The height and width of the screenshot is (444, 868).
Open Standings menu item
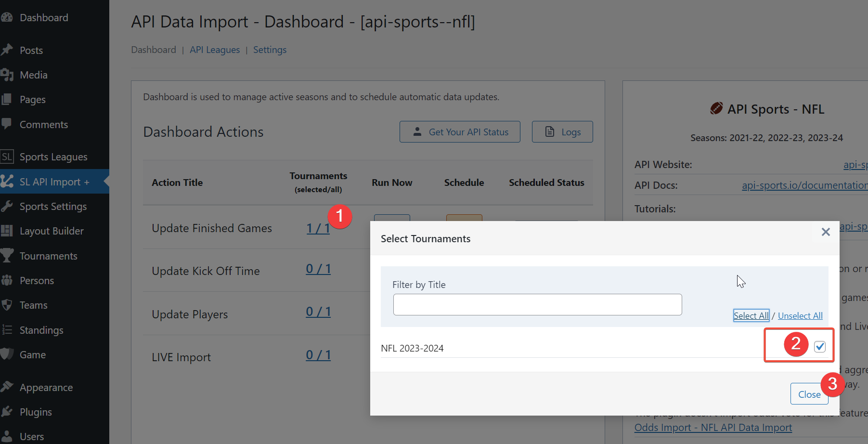pyautogui.click(x=41, y=330)
